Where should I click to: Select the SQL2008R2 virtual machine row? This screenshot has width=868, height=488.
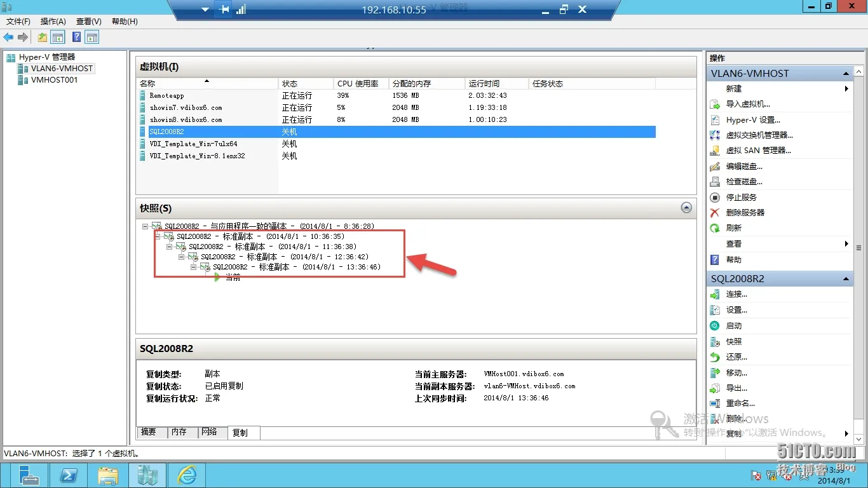(x=397, y=132)
